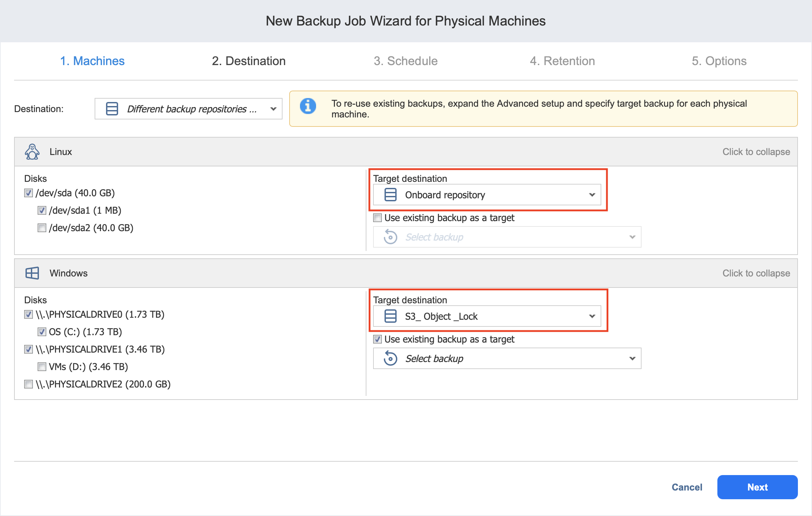Click the Cancel link

point(687,487)
